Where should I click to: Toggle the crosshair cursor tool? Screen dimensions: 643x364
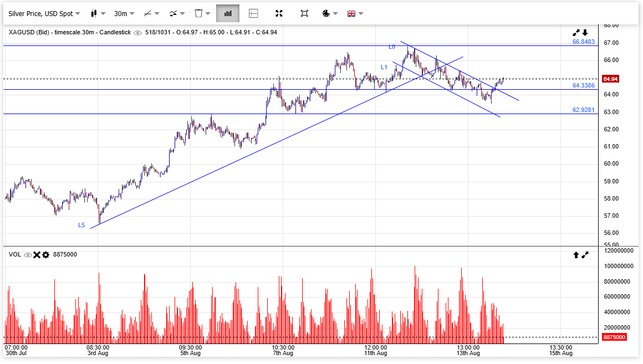tap(253, 13)
